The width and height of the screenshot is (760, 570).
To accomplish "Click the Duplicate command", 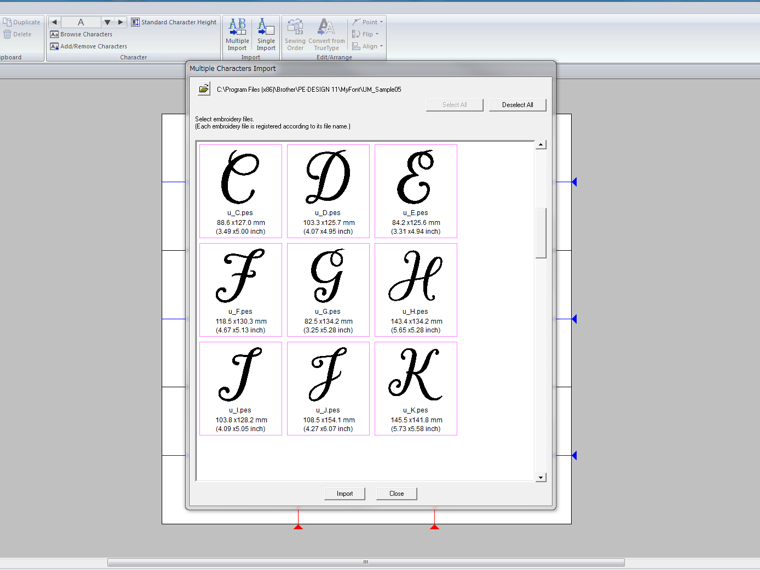I will (21, 22).
